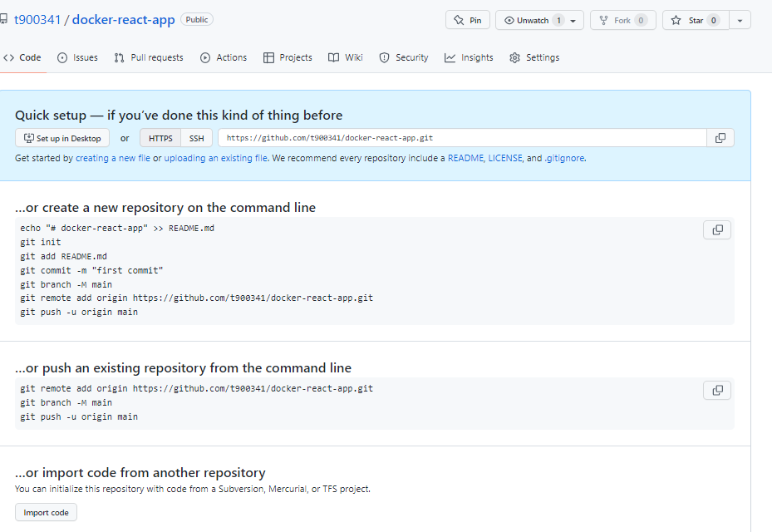Click uploading an existing file link
Image resolution: width=772 pixels, height=532 pixels.
pos(216,158)
